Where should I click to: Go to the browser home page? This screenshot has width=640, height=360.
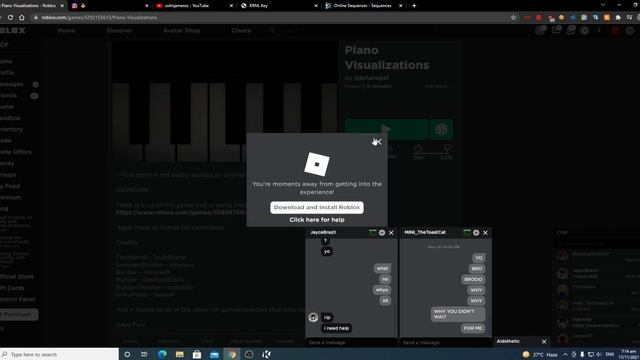click(x=22, y=18)
